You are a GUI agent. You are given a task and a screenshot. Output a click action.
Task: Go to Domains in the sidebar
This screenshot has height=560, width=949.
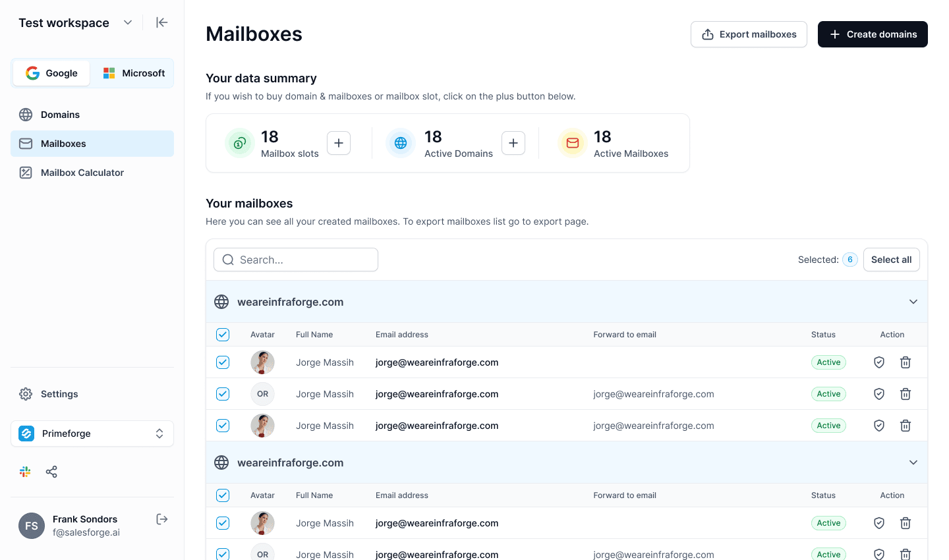click(x=92, y=115)
